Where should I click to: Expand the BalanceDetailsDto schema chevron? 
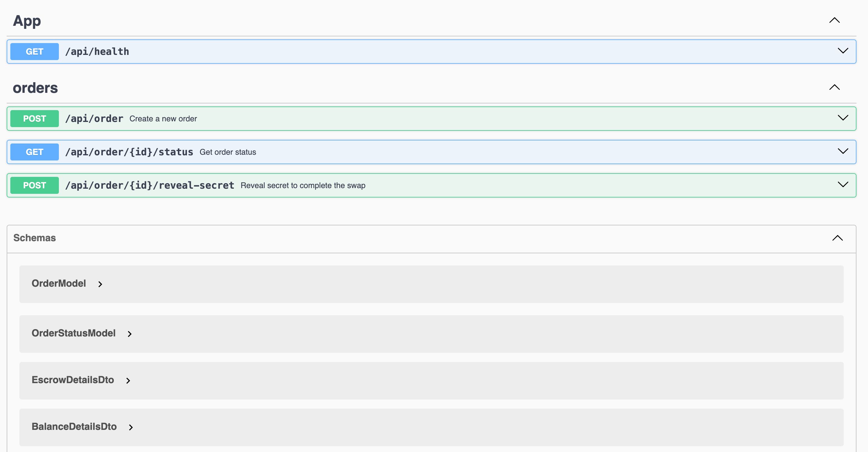[x=131, y=427]
